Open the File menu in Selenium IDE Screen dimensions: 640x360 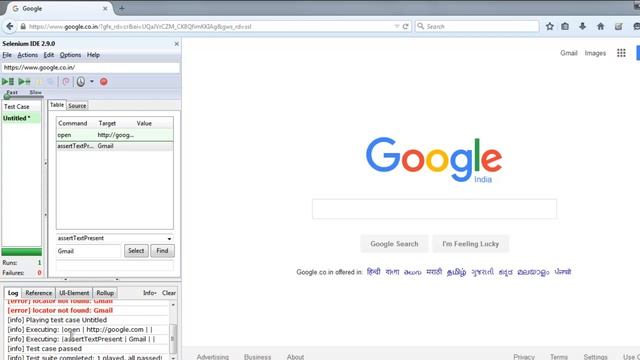click(7, 55)
